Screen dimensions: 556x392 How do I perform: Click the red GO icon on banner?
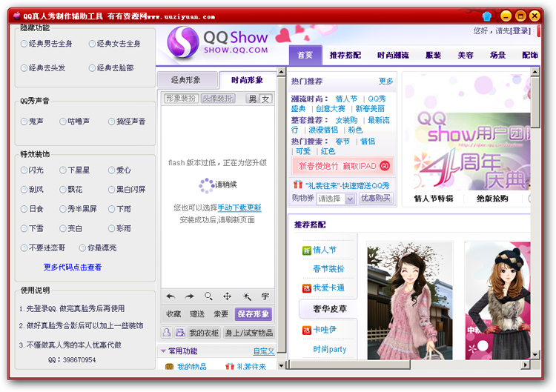click(x=384, y=165)
